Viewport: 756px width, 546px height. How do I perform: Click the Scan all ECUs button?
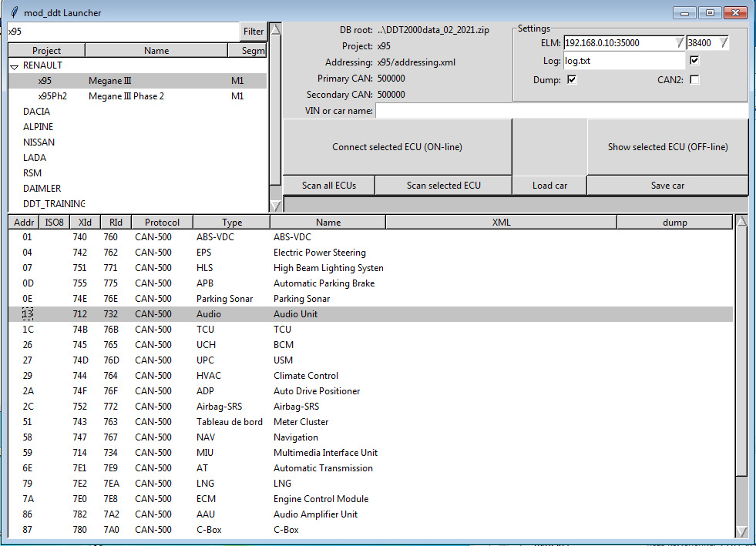[x=329, y=186]
